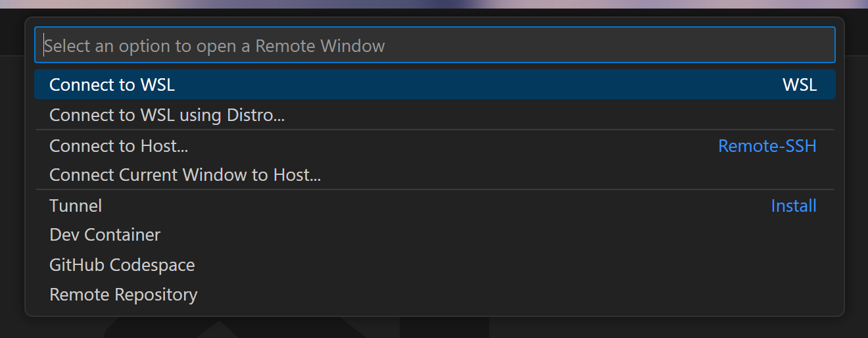868x338 pixels.
Task: Select the Dev Container option
Action: (105, 235)
